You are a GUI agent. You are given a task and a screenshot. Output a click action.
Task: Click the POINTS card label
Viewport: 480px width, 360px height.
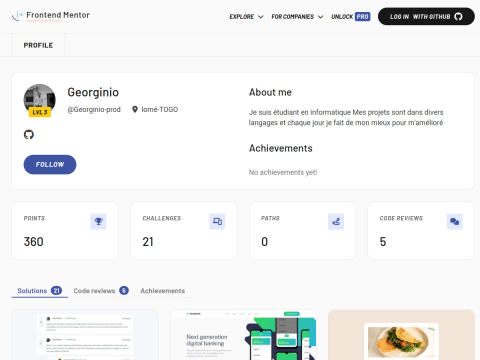pyautogui.click(x=34, y=218)
